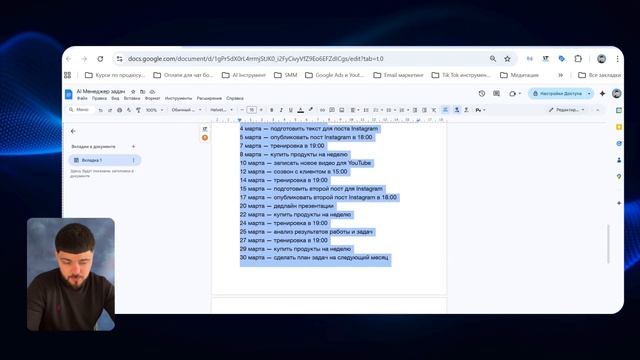Clear formatting with the toolbar icon

[x=434, y=110]
